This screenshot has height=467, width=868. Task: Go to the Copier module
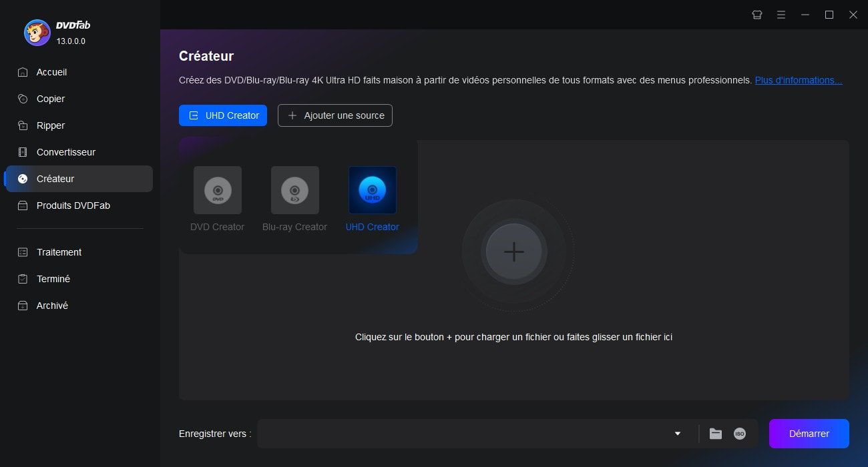[79, 99]
